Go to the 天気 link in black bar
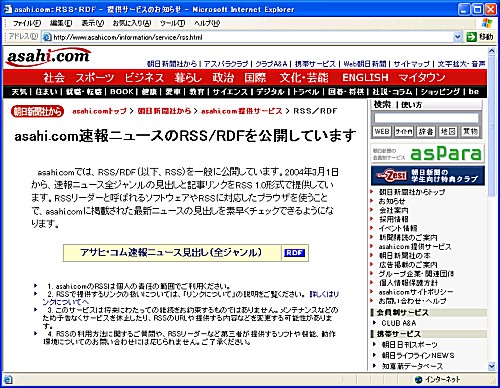 pyautogui.click(x=19, y=92)
